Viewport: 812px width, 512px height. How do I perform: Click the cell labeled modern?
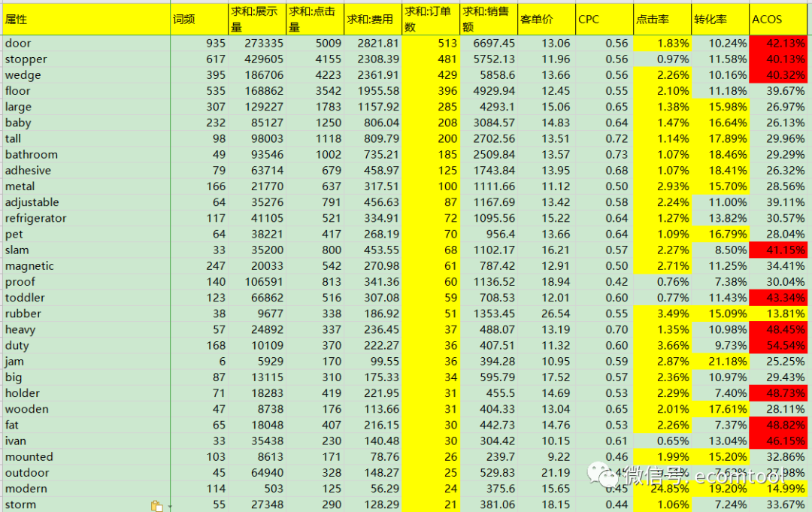[86, 489]
